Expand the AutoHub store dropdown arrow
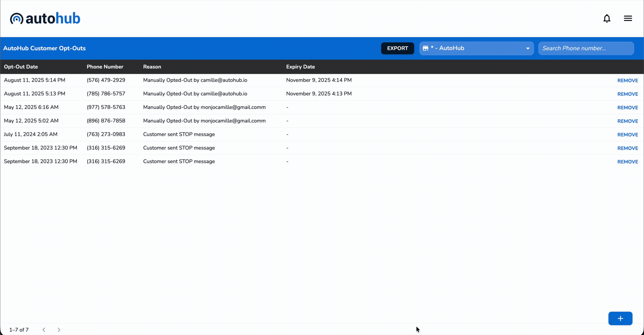This screenshot has width=644, height=335. [528, 49]
